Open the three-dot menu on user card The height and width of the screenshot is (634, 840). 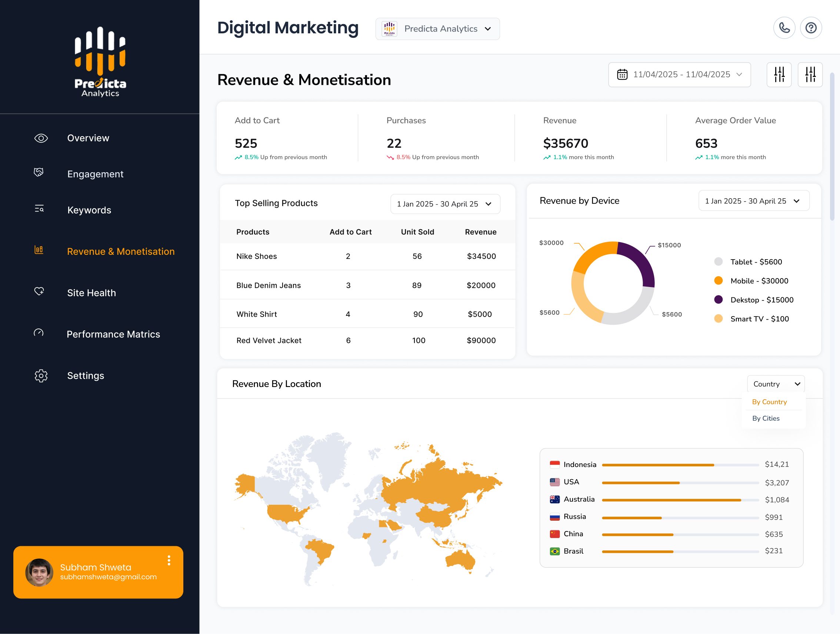[x=169, y=561]
